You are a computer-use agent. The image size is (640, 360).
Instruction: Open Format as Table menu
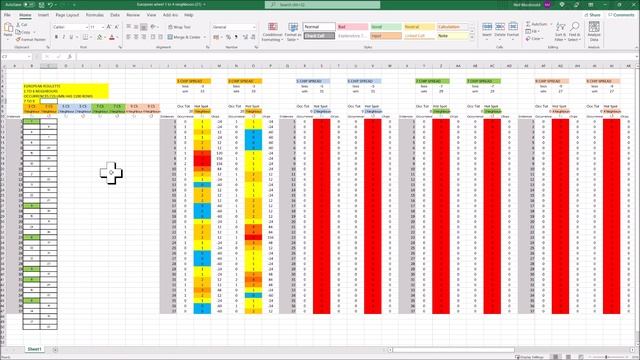point(292,32)
